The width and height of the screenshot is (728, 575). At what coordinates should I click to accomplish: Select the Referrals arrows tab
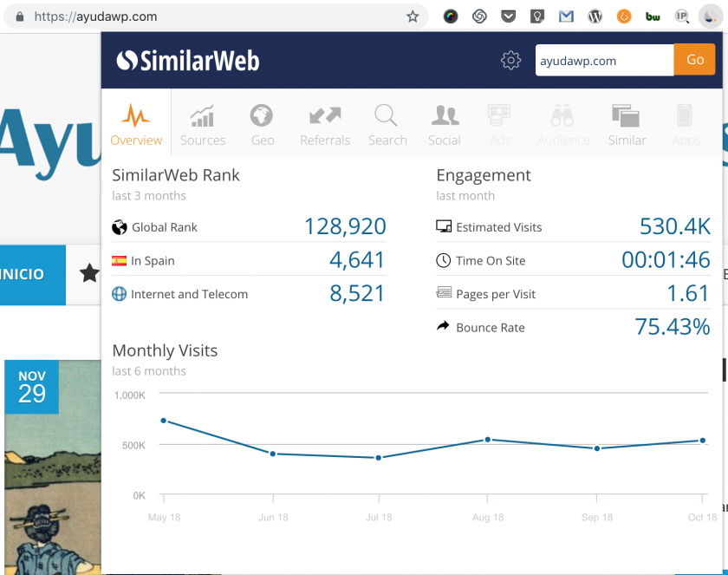[325, 124]
